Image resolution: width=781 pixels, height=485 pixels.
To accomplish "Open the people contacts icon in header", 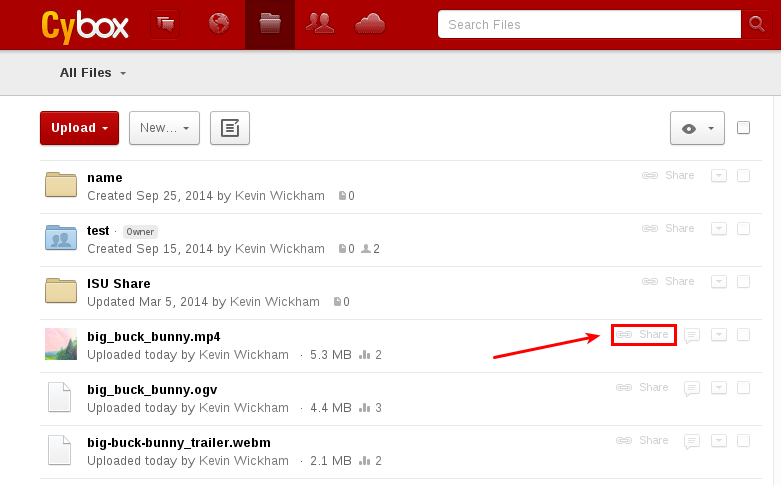I will click(x=320, y=23).
